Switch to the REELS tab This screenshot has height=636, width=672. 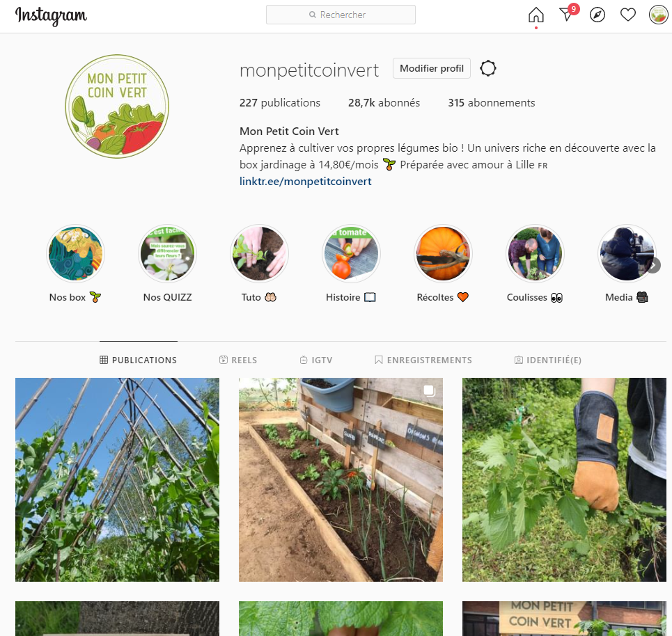[238, 360]
